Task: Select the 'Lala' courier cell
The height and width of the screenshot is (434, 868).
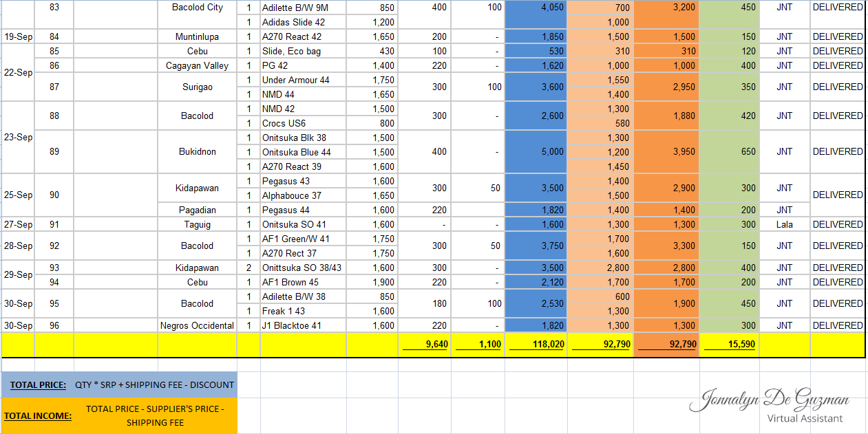Action: pos(784,224)
